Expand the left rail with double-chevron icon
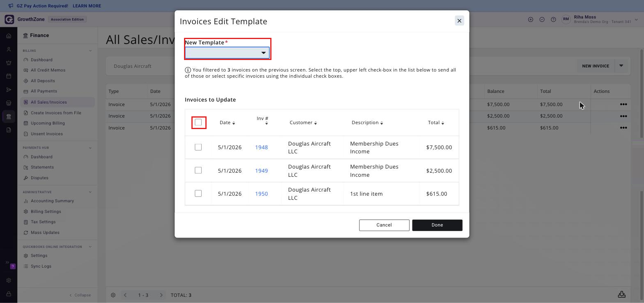This screenshot has width=644, height=303. [x=7, y=262]
